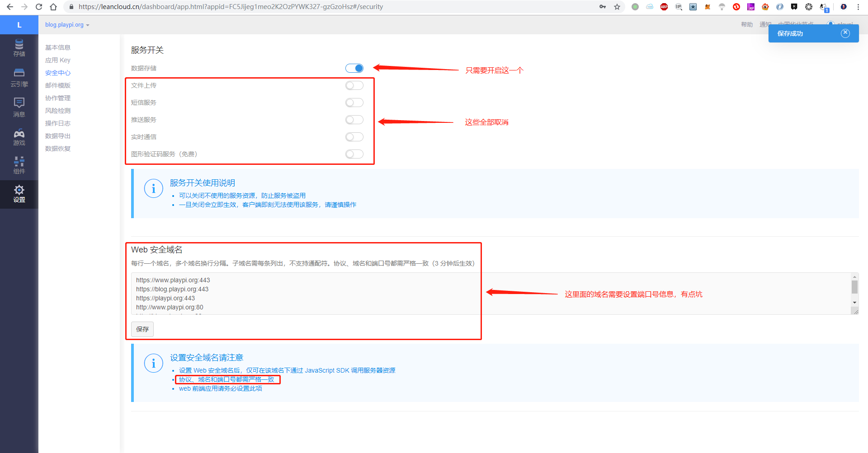Screen dimensions: 868x453
Task: Click the LeanCloud 'L' logo
Action: 19,25
